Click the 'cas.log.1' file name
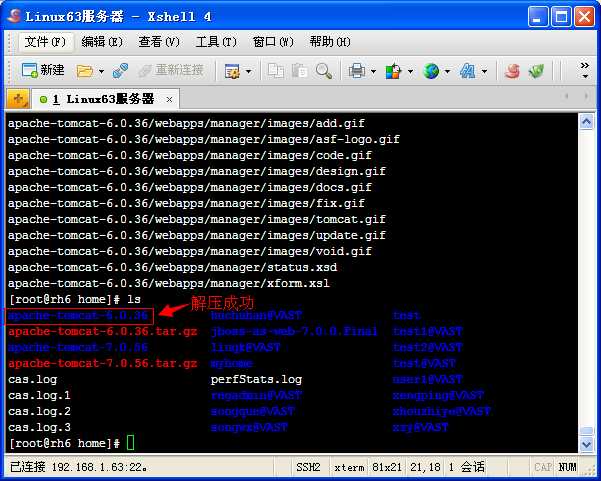This screenshot has height=481, width=601. click(x=39, y=395)
